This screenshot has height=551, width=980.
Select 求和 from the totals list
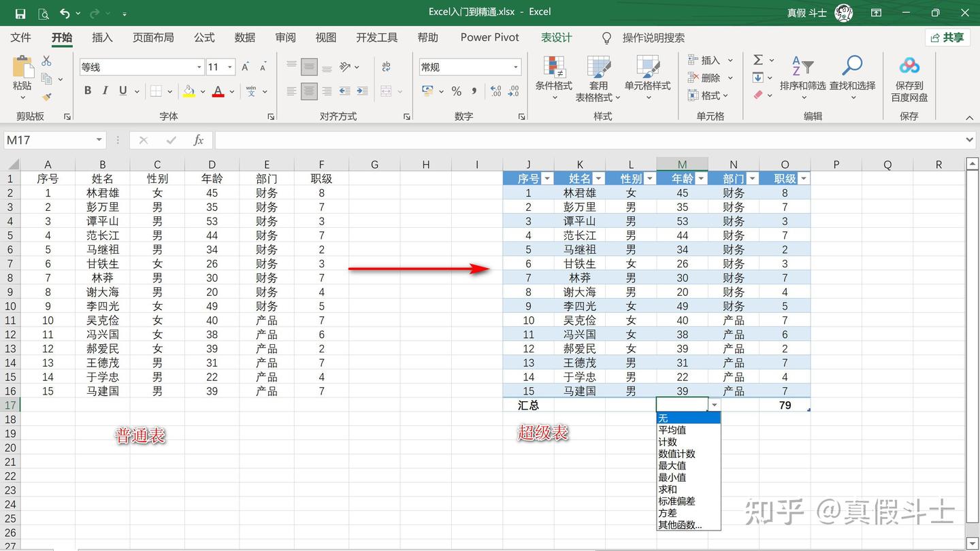click(x=688, y=489)
